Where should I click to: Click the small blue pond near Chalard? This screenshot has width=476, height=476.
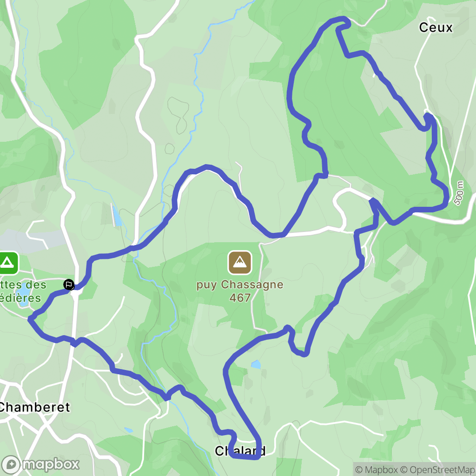(x=256, y=364)
